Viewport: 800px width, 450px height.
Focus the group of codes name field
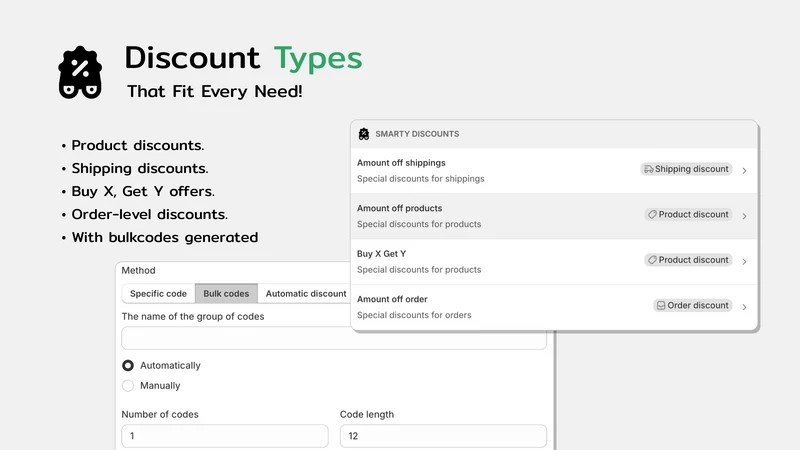coord(334,339)
